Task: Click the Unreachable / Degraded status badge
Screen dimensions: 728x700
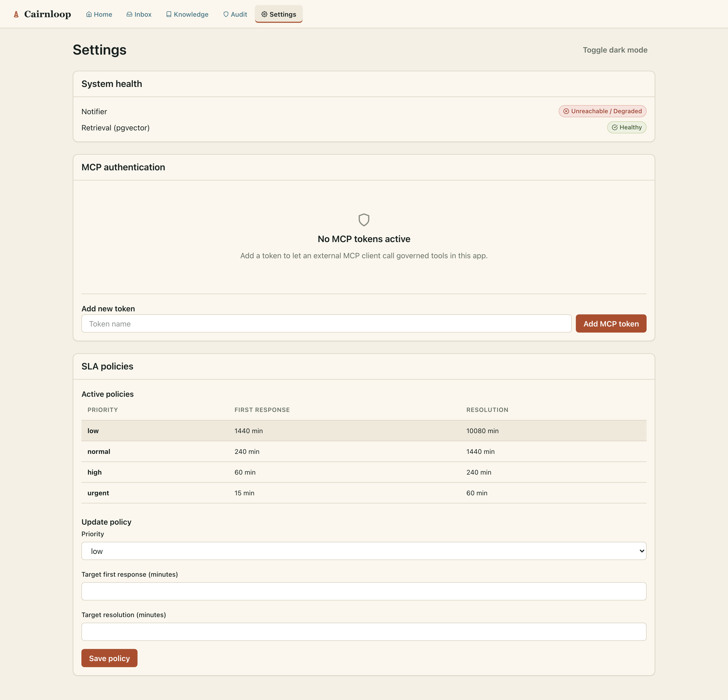Action: [602, 111]
